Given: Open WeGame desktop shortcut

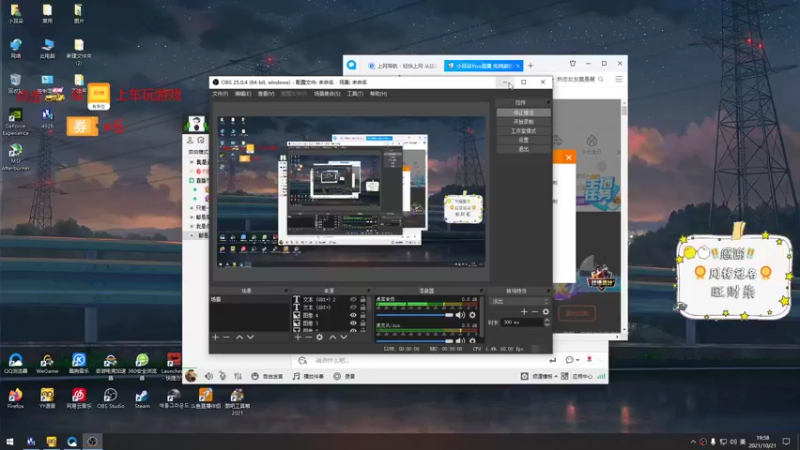Looking at the screenshot, I should [47, 364].
